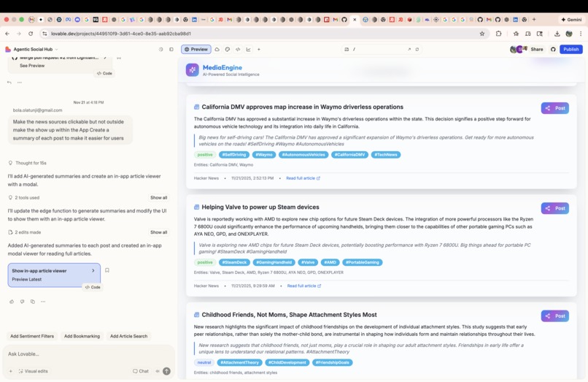Screen dimensions: 588x382
Task: Open Chrome extensions puzzle icon
Action: pos(498,34)
